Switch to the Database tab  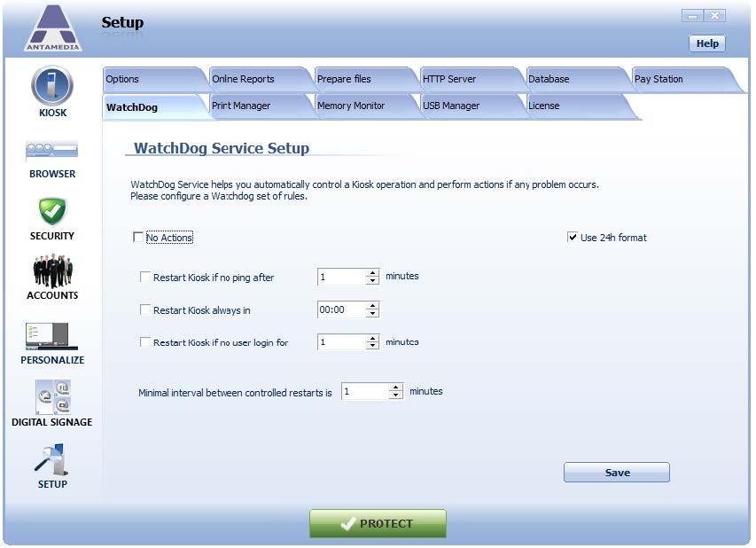(578, 79)
